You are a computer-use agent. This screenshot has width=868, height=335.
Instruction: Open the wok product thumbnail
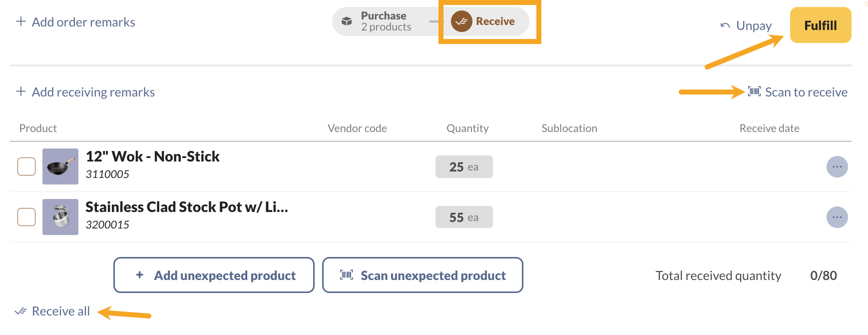pyautogui.click(x=60, y=166)
